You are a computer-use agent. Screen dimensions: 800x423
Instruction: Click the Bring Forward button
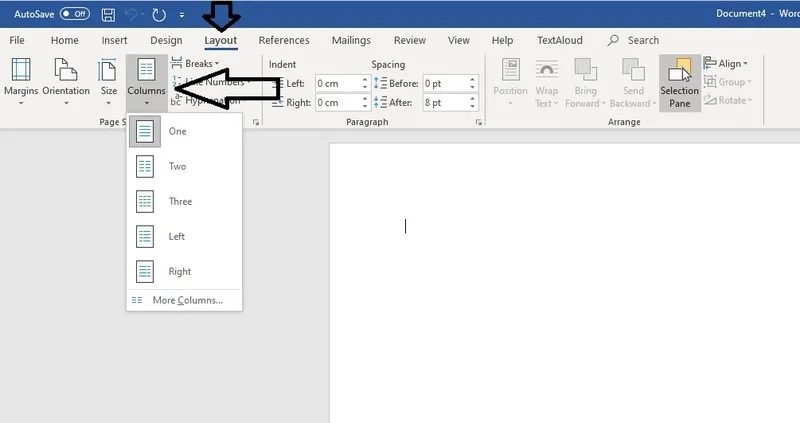585,83
